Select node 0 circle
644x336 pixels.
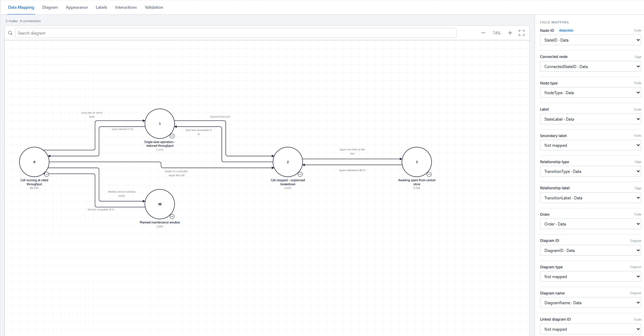click(x=34, y=162)
